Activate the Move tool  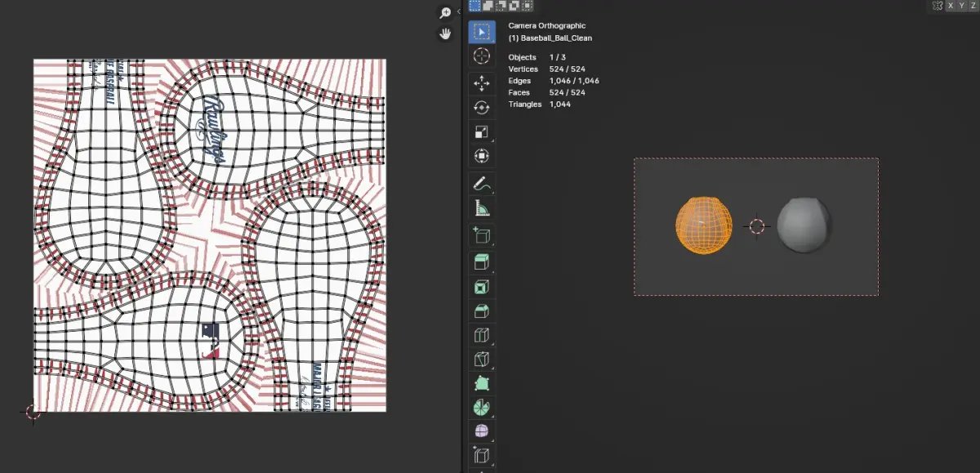tap(481, 83)
